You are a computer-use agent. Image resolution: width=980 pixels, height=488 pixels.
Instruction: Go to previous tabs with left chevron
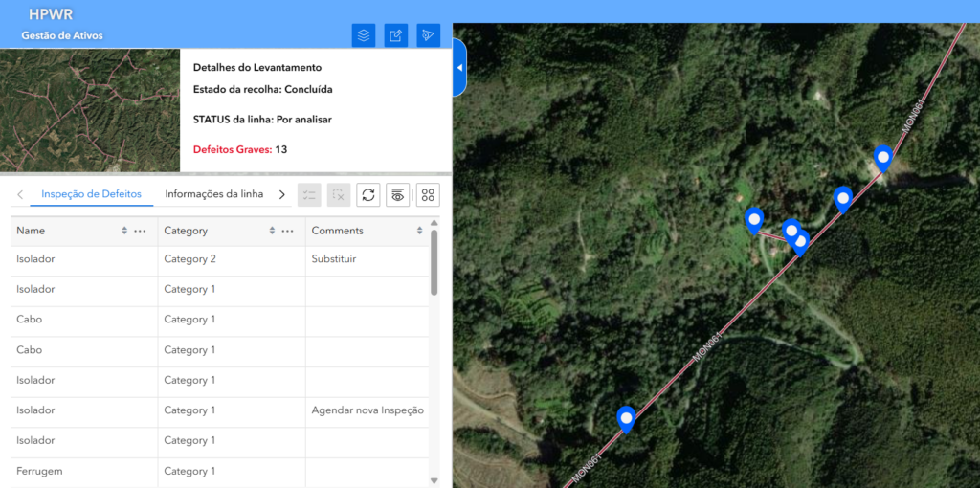click(x=19, y=194)
